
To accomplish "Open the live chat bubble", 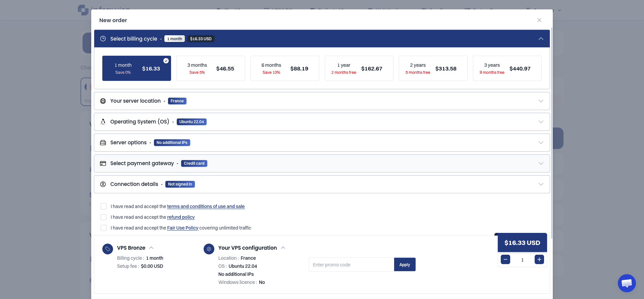I will pos(627,283).
